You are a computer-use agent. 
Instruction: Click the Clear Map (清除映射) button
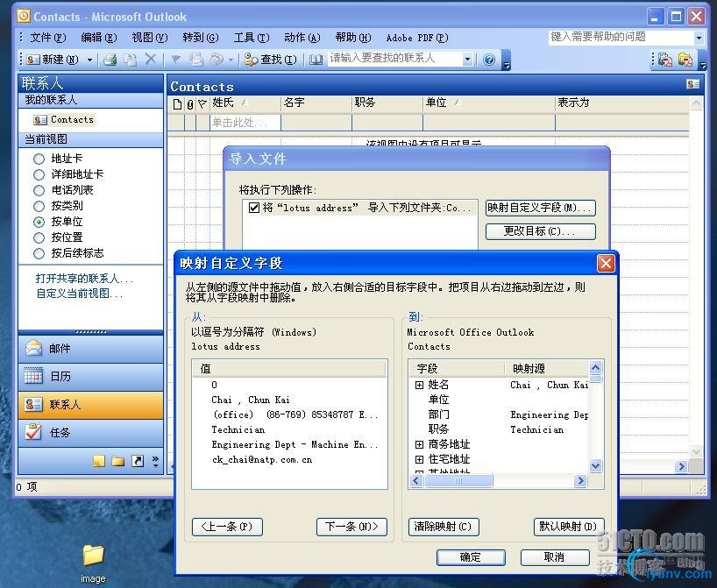click(x=444, y=527)
